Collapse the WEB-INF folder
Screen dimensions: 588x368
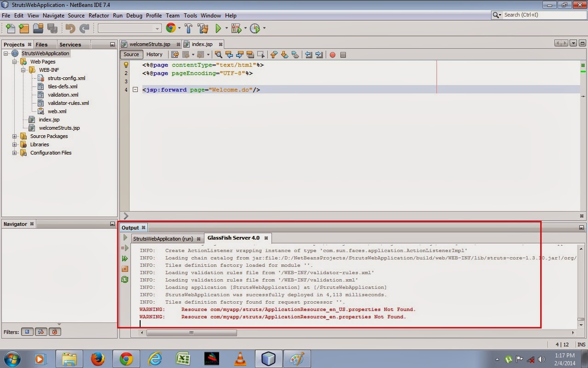(23, 70)
